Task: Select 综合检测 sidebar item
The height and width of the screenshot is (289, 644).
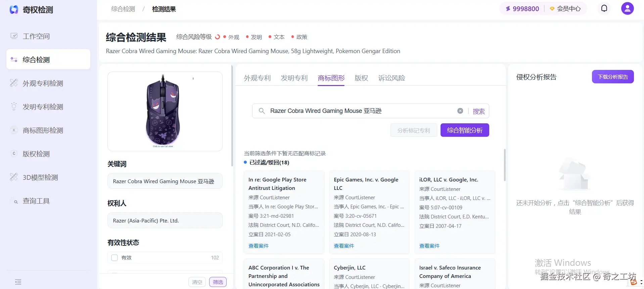Action: (48, 59)
